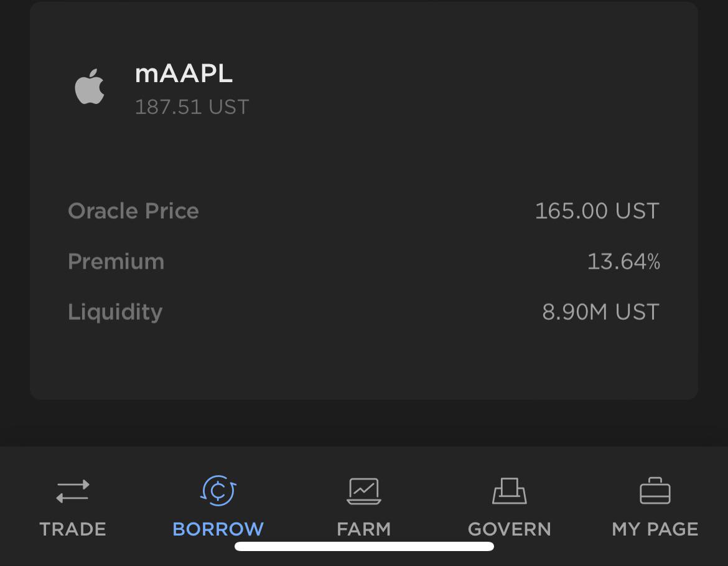The width and height of the screenshot is (728, 566).
Task: Switch to the FARM tab
Action: click(x=363, y=529)
